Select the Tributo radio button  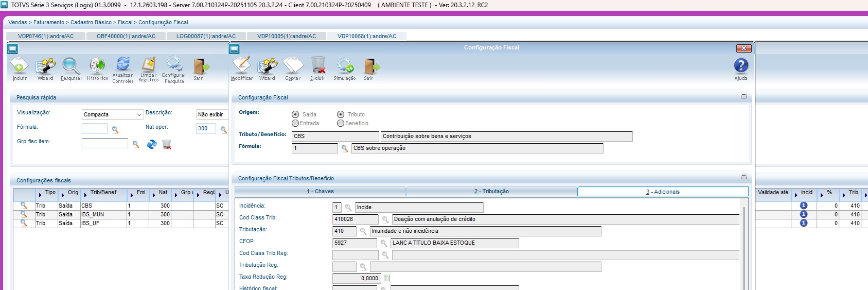tap(341, 114)
